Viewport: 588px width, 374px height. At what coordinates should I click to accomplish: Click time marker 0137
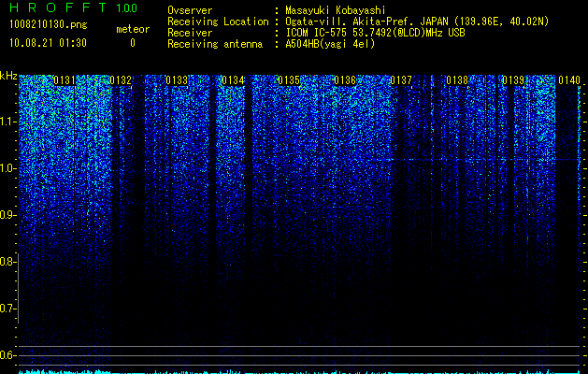click(x=401, y=80)
